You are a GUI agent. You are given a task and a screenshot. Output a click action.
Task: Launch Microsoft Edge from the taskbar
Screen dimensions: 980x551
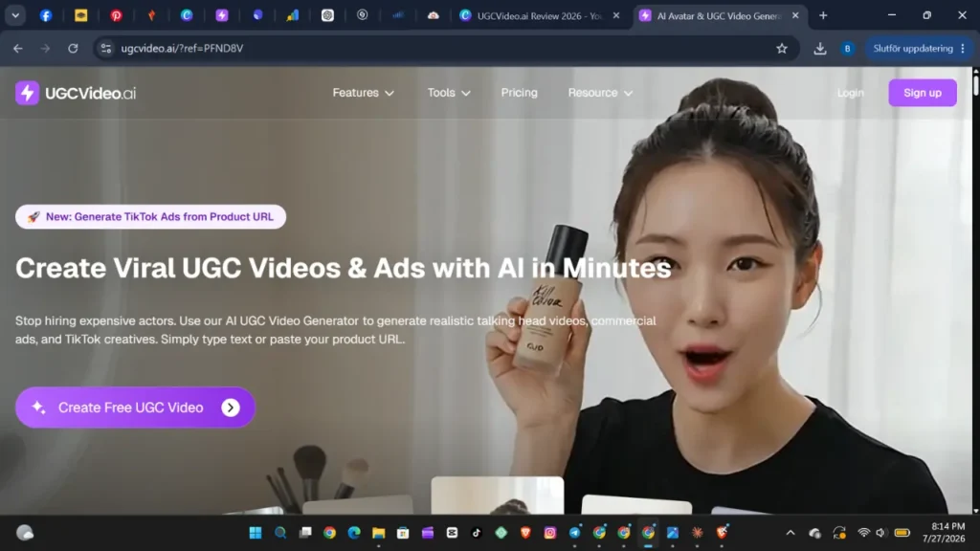tap(354, 532)
